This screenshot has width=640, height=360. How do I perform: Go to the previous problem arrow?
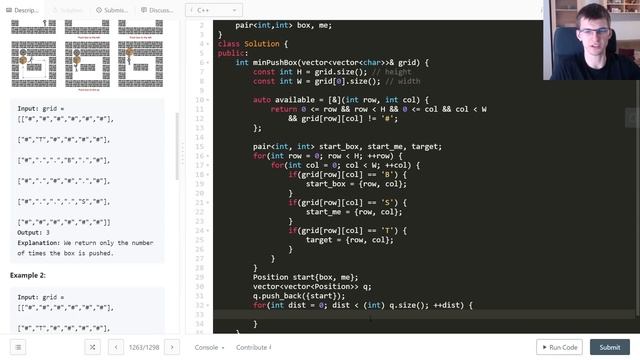(116, 347)
